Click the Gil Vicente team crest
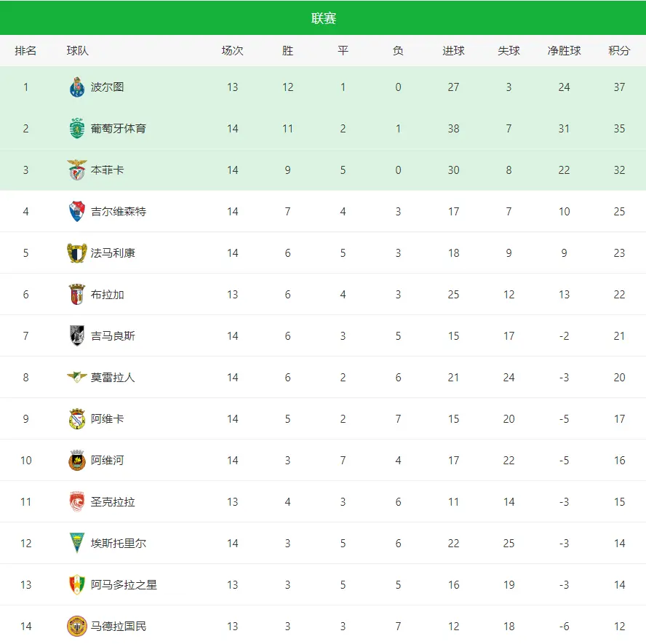 pos(77,212)
